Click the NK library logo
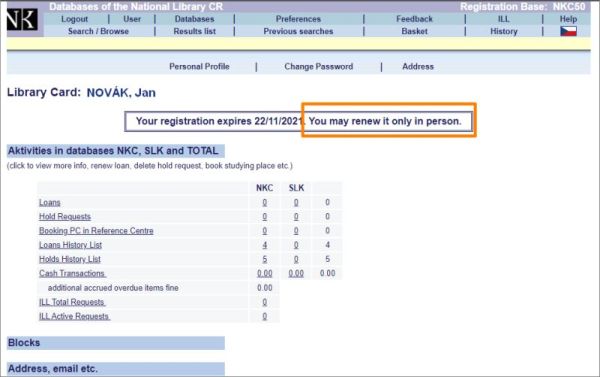The width and height of the screenshot is (600, 377). click(22, 20)
